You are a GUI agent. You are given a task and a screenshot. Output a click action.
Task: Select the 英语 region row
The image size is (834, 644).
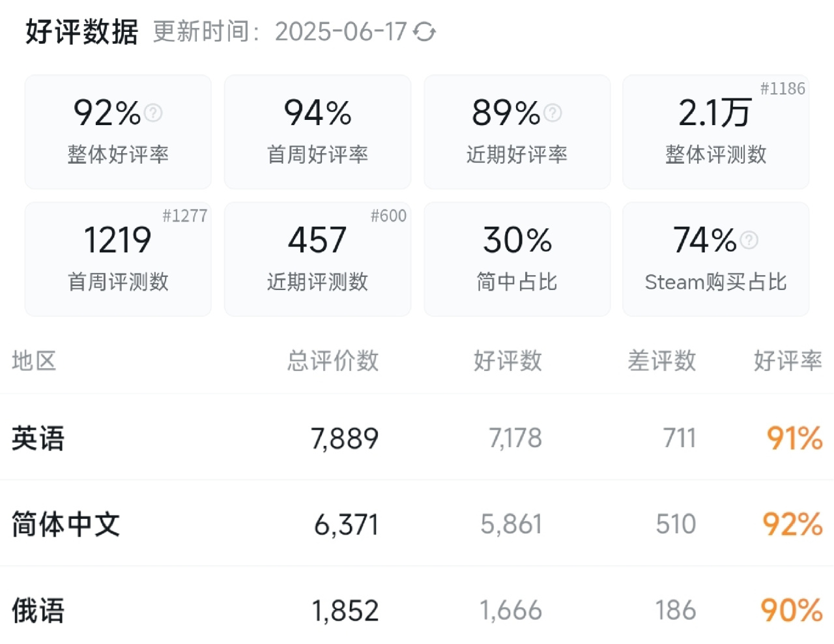[417, 437]
